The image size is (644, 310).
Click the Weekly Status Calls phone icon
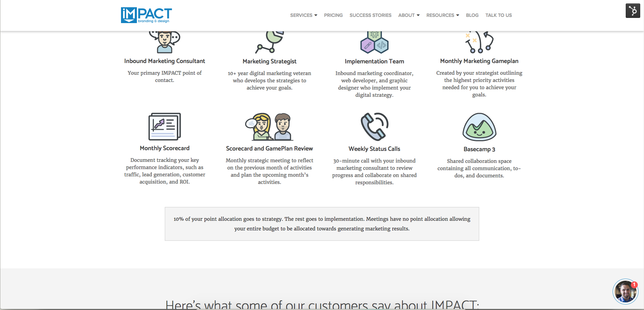click(x=374, y=126)
